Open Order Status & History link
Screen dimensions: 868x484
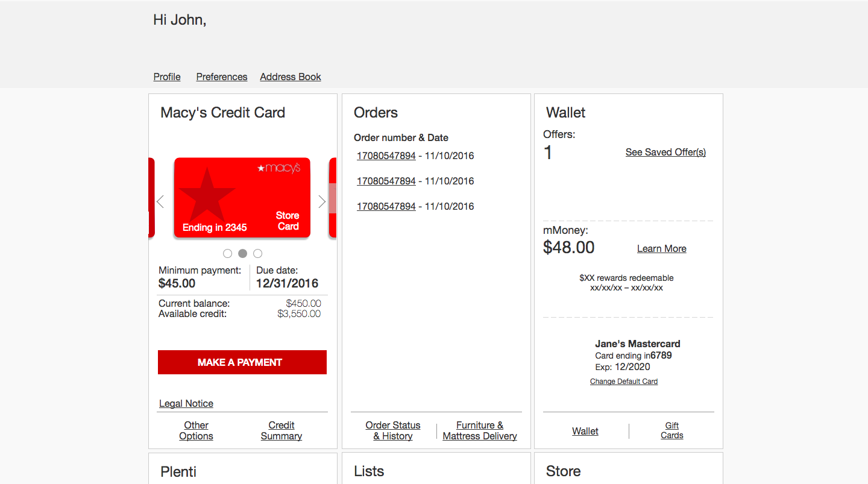point(393,430)
